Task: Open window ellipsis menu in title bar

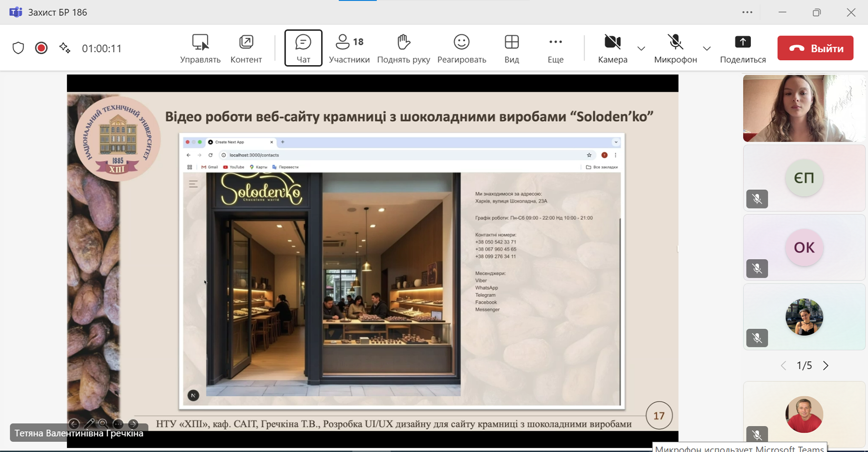Action: pyautogui.click(x=747, y=12)
